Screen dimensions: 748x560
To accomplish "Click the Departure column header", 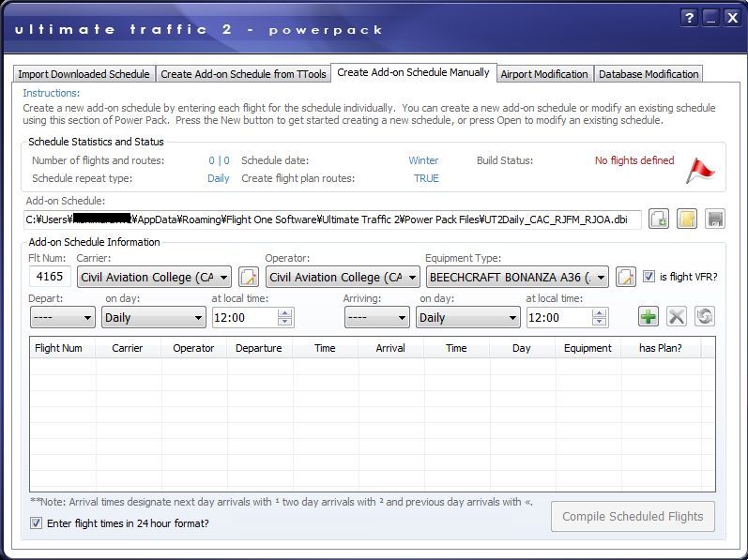I will tap(260, 348).
